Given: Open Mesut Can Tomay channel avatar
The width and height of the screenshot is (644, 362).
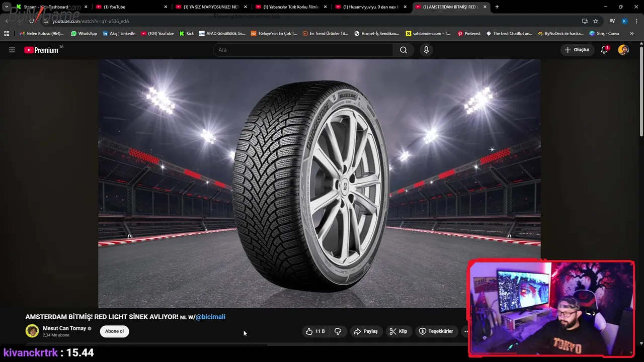Looking at the screenshot, I should (32, 331).
